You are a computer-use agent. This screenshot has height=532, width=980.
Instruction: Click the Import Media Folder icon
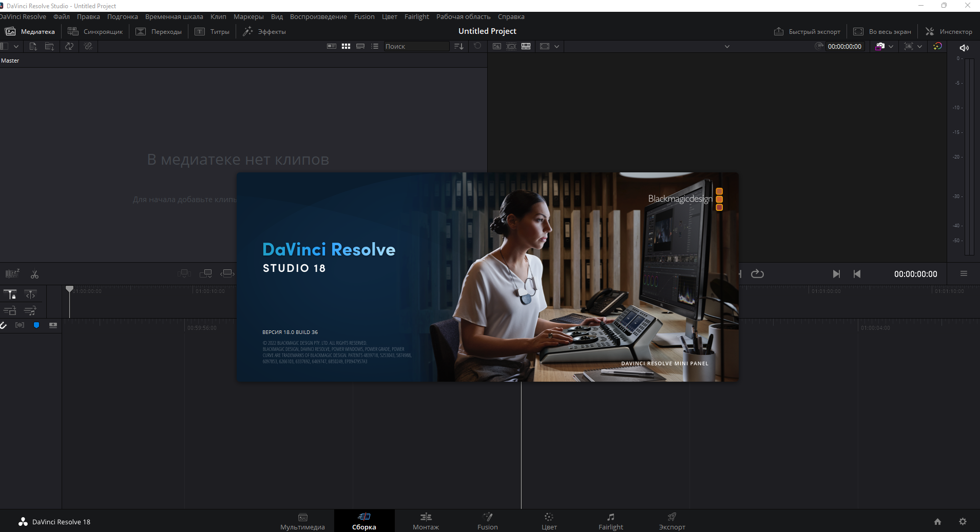point(49,46)
